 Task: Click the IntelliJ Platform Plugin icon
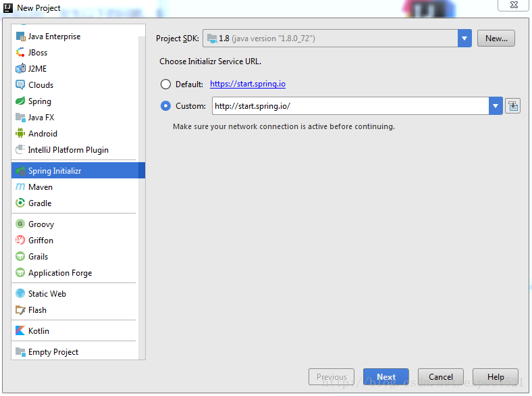pos(20,149)
